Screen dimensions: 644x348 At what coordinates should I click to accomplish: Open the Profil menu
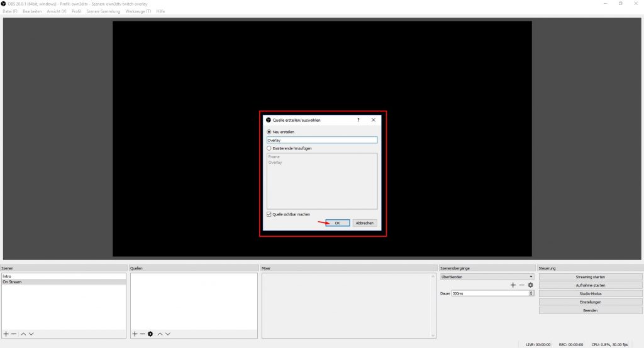76,11
